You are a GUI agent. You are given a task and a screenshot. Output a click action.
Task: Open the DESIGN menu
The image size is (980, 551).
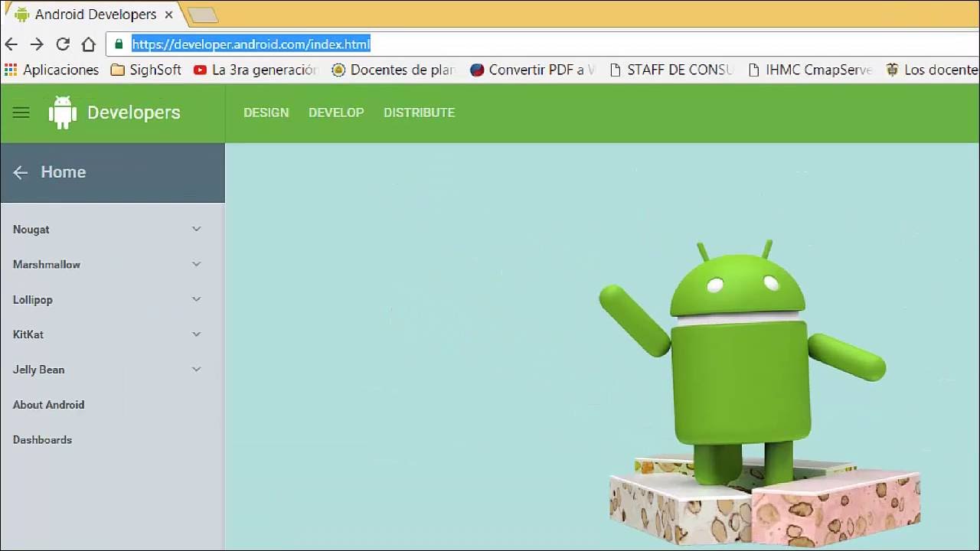(x=266, y=112)
